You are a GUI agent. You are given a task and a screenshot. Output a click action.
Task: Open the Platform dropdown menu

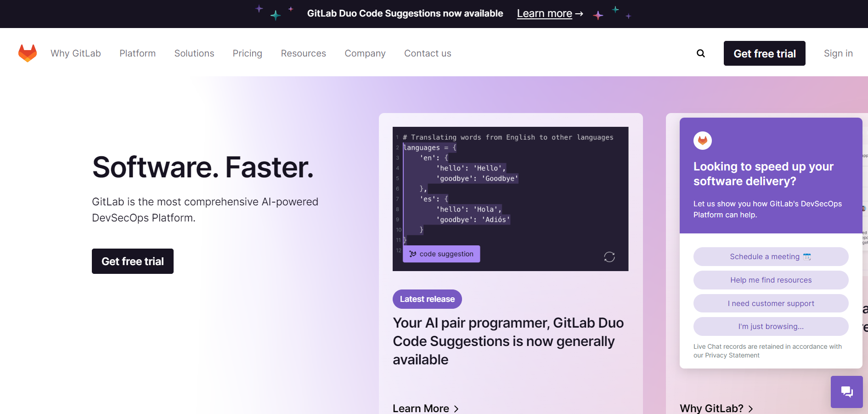[x=137, y=53]
